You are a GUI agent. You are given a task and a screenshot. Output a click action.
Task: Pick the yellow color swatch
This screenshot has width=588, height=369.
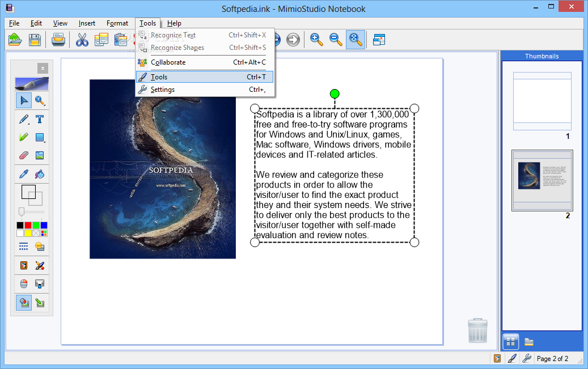coord(28,234)
